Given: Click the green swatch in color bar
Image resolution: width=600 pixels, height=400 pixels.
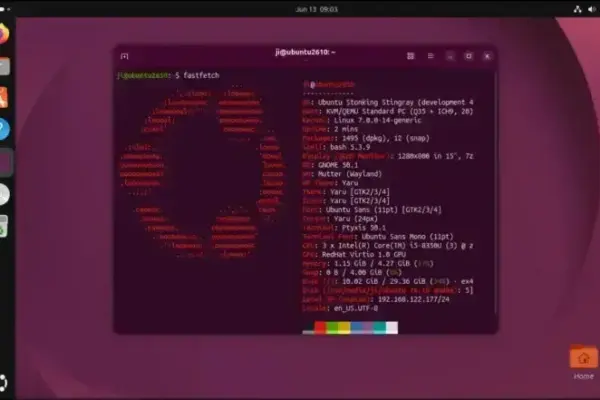Looking at the screenshot, I should 332,328.
